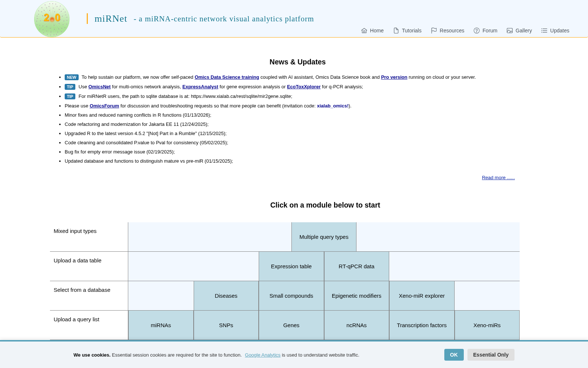
Task: Follow the Pro version link
Action: (x=394, y=77)
